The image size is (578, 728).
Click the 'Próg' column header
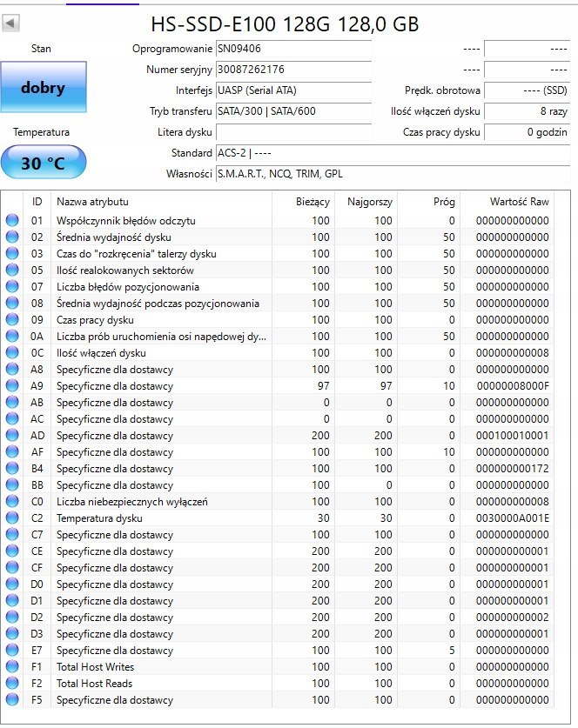[x=443, y=202]
